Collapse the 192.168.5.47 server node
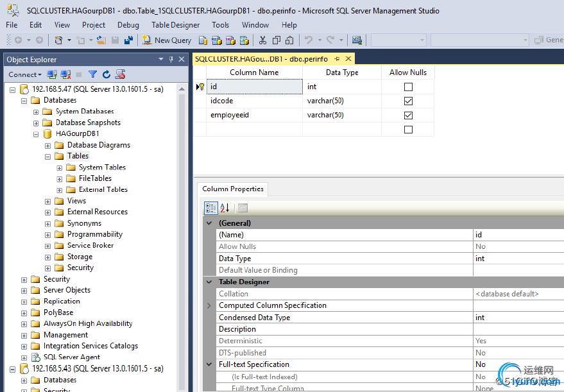This screenshot has height=392, width=564. click(x=13, y=90)
